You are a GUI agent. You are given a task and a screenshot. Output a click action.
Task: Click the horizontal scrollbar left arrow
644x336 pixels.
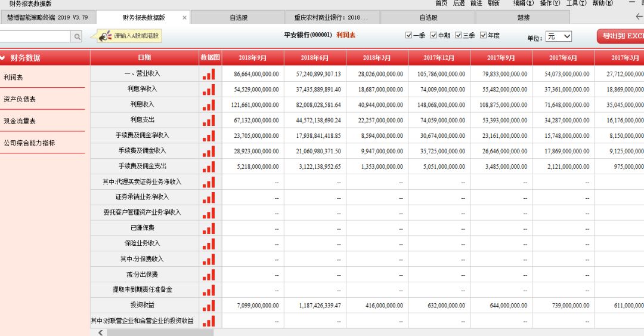[100, 332]
